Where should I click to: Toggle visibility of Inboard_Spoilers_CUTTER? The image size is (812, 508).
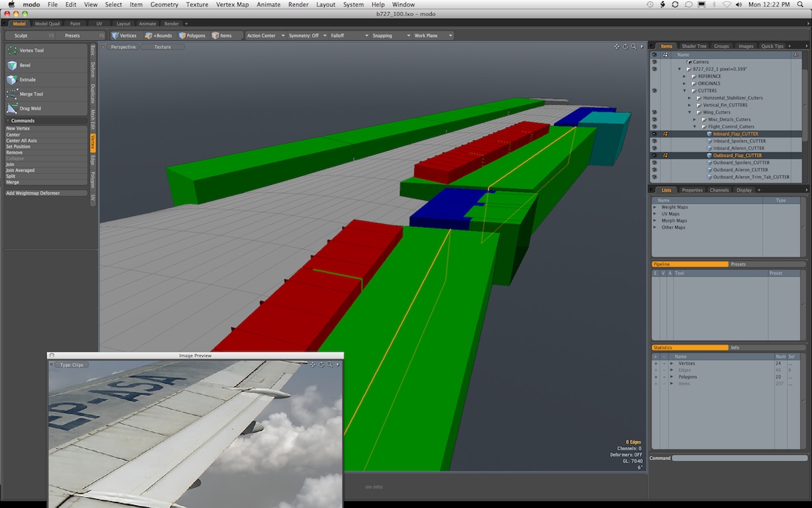tap(654, 141)
